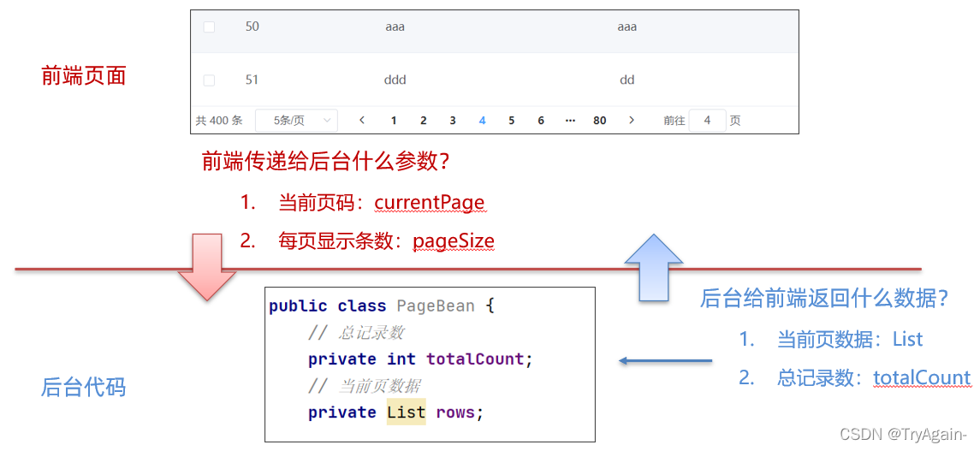
Task: Click the currentPage parameter text
Action: 430,204
